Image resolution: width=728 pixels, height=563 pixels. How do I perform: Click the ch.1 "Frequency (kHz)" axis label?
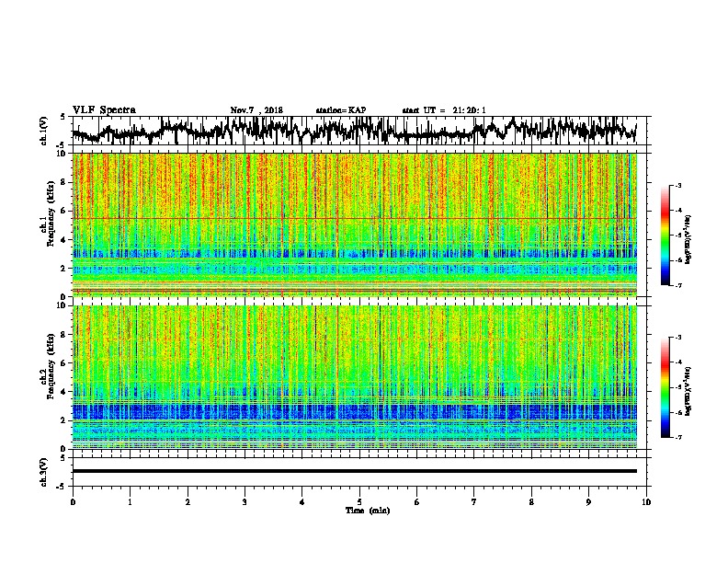coord(50,213)
